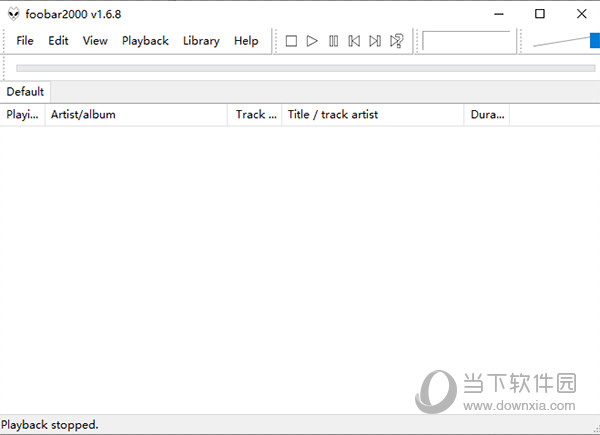This screenshot has width=600, height=435.
Task: Click the spectrum visualization box in toolbar
Action: 466,41
